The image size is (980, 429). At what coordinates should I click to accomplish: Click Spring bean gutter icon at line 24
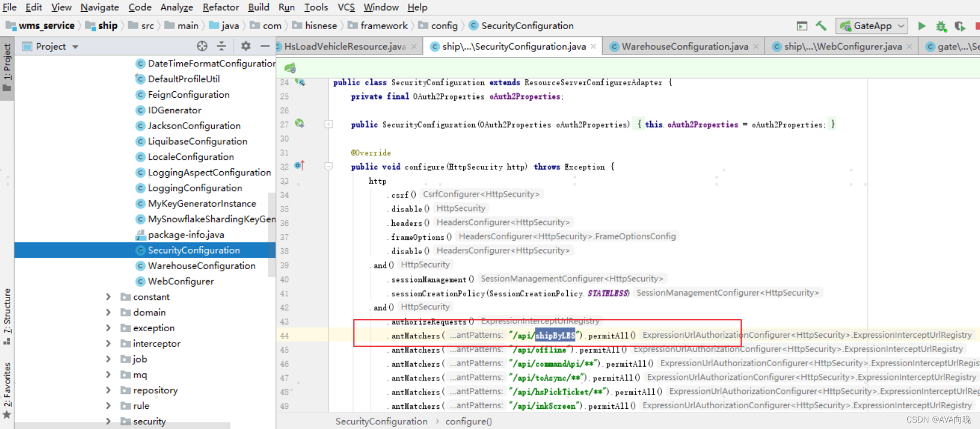pos(300,82)
